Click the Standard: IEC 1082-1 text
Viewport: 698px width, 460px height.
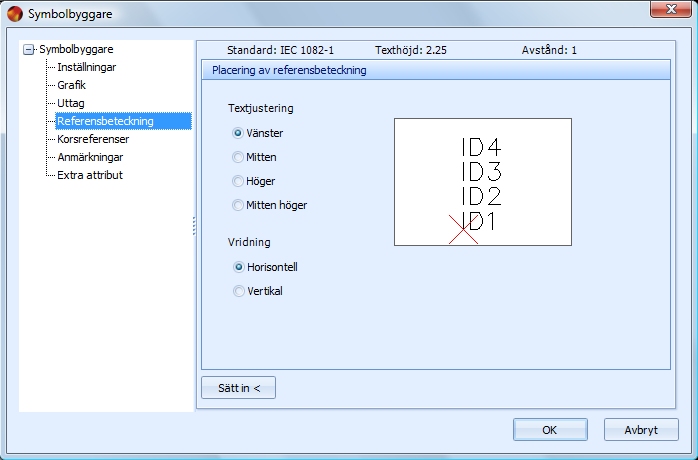(x=280, y=50)
